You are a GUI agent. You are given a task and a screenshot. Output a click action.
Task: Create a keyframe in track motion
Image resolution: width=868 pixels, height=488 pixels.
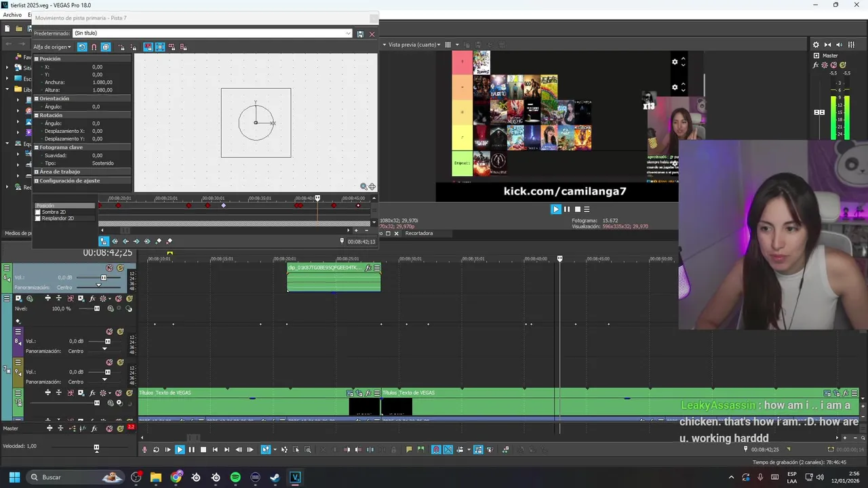(159, 241)
